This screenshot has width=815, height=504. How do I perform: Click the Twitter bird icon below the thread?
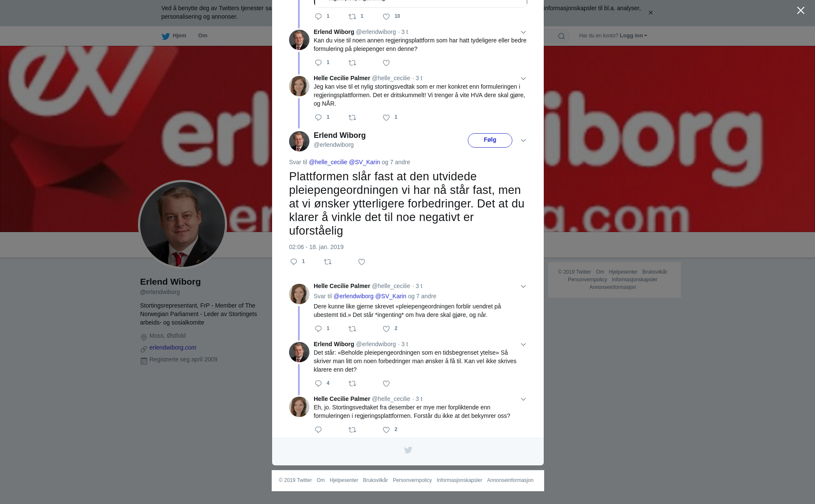pos(408,450)
